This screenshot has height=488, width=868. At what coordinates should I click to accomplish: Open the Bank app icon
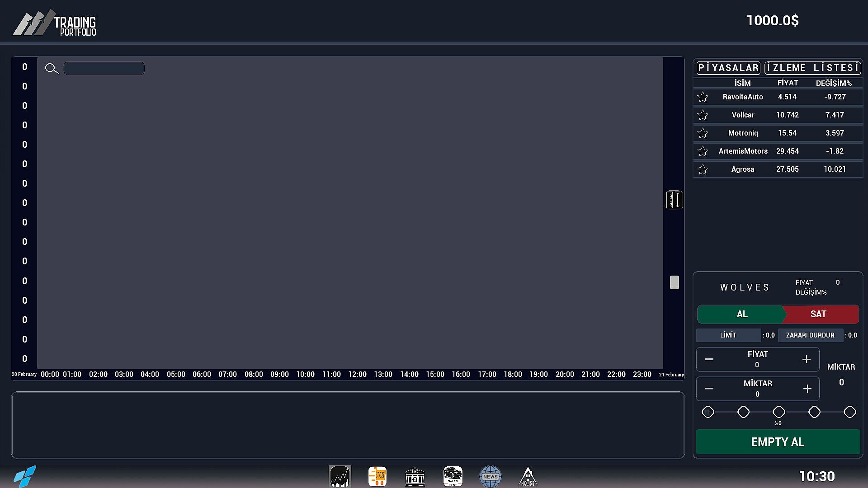415,476
